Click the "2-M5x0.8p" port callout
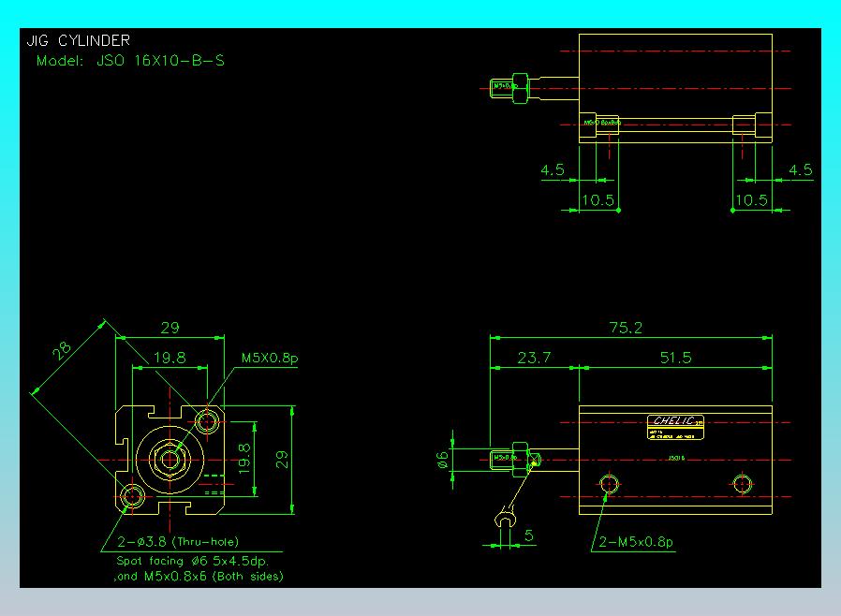 click(x=636, y=542)
